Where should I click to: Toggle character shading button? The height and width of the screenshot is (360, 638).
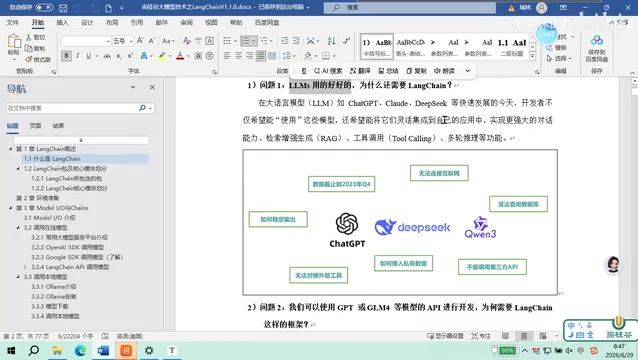[x=198, y=56]
